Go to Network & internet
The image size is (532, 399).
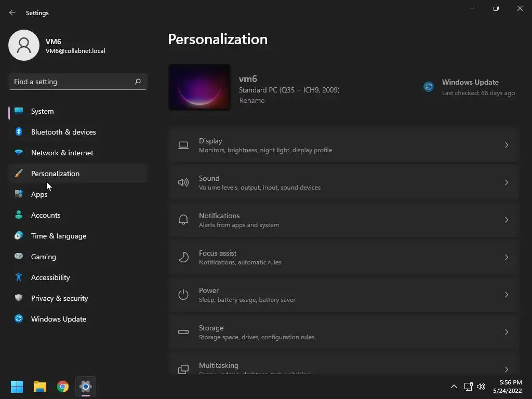pyautogui.click(x=78, y=153)
